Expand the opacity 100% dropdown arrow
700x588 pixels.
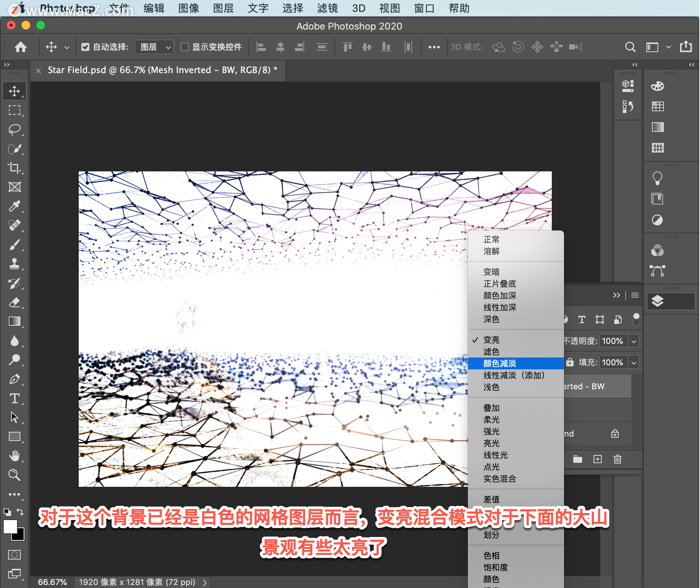[x=634, y=341]
